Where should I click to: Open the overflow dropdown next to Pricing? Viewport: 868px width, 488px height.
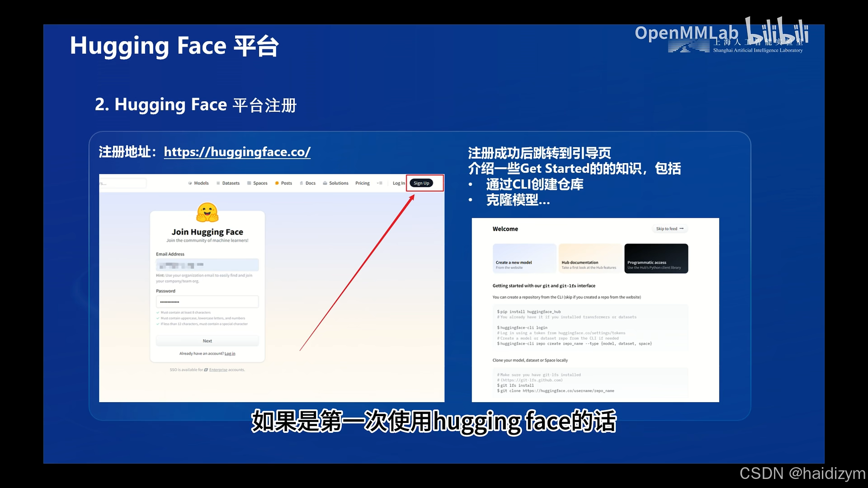pyautogui.click(x=379, y=183)
